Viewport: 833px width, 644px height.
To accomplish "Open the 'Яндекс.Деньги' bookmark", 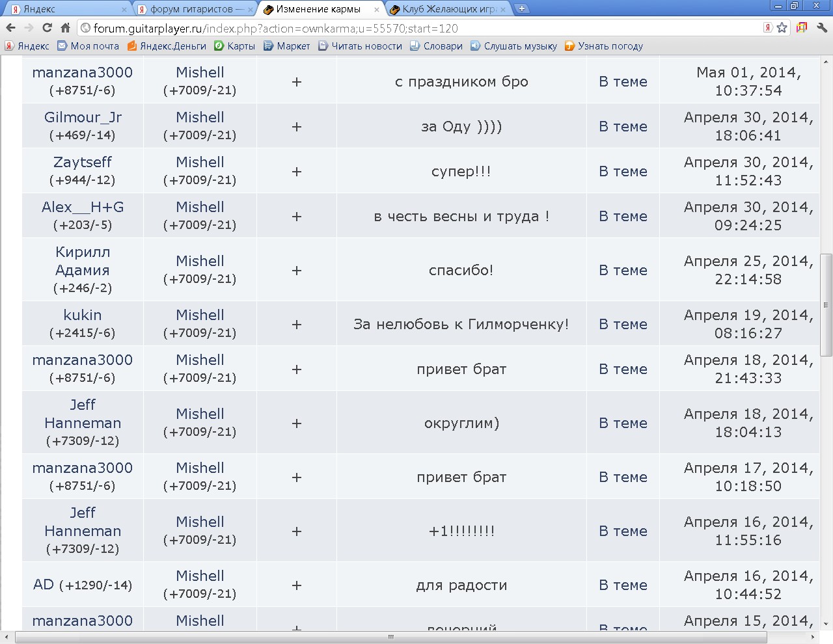I will [167, 46].
